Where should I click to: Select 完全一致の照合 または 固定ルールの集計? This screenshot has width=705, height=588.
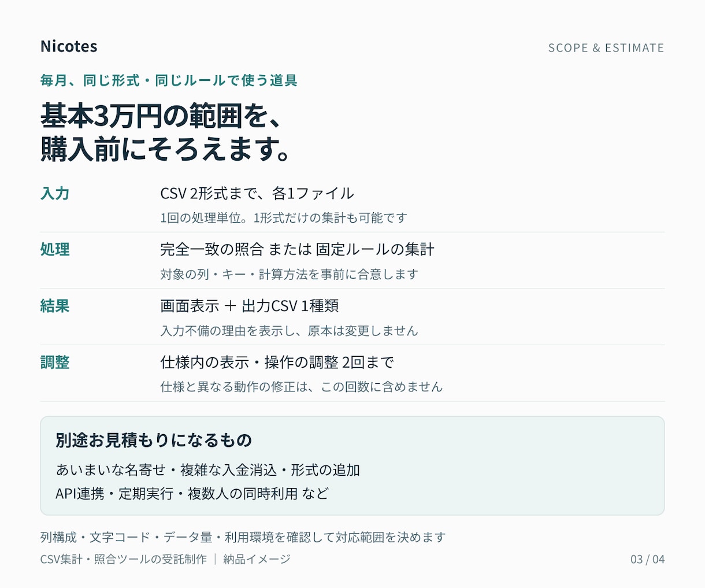click(x=297, y=249)
